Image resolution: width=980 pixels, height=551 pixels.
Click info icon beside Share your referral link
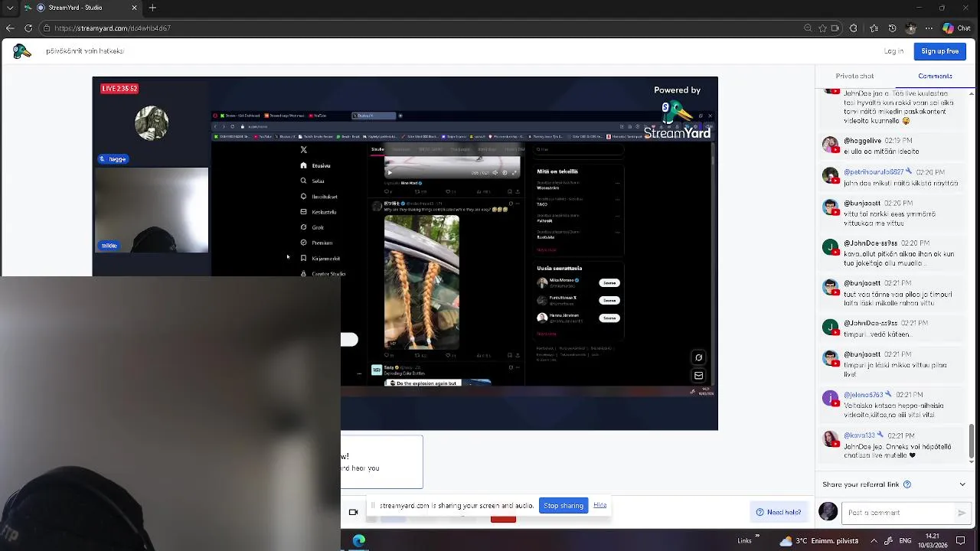tap(907, 484)
